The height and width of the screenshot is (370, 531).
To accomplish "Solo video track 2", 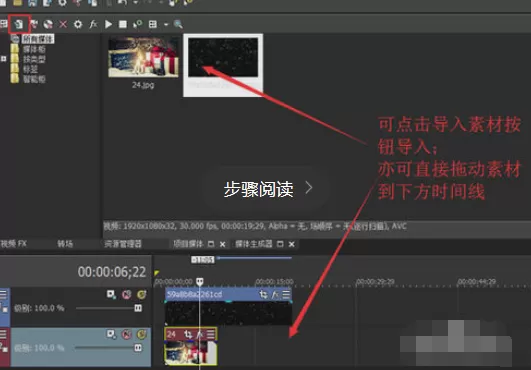I will 142,334.
